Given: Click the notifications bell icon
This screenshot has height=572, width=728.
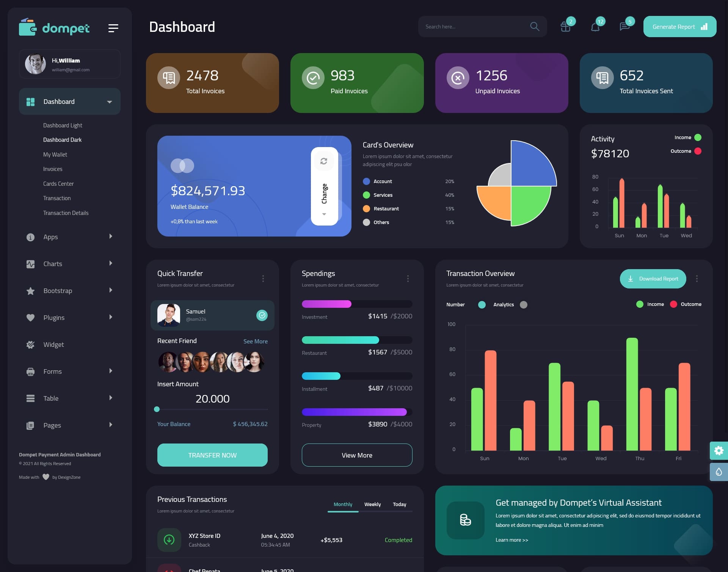Looking at the screenshot, I should pos(595,26).
